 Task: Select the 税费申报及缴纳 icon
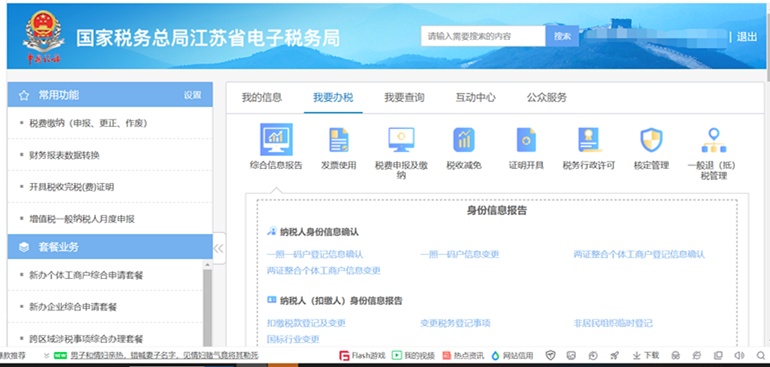pos(401,140)
